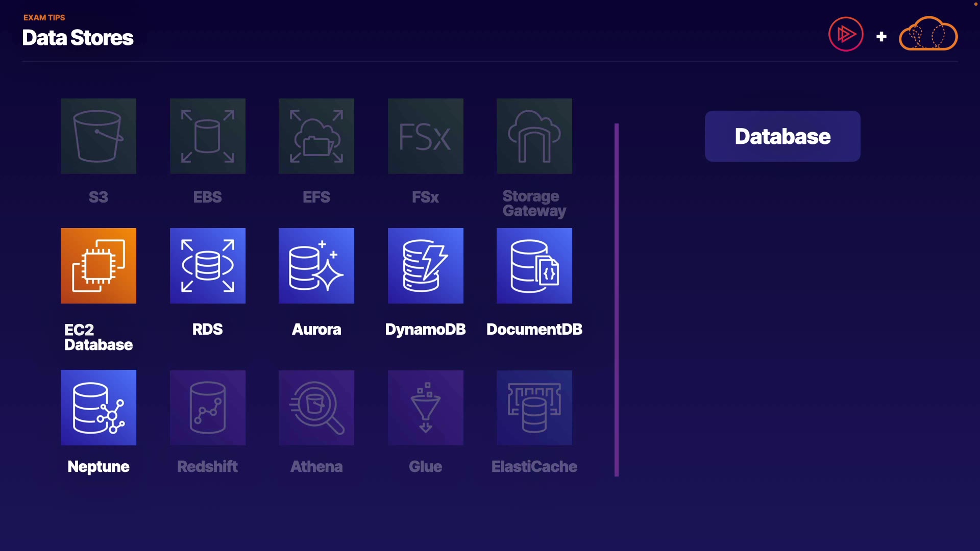Viewport: 980px width, 551px height.
Task: Click the RDS database icon
Action: point(208,266)
